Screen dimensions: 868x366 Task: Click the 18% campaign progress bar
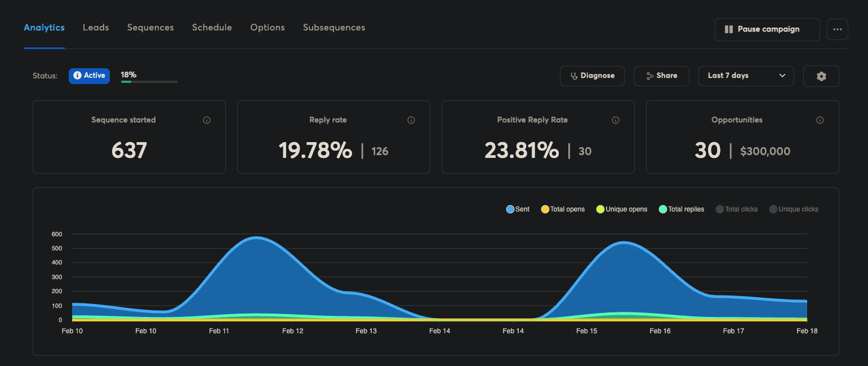(x=149, y=81)
